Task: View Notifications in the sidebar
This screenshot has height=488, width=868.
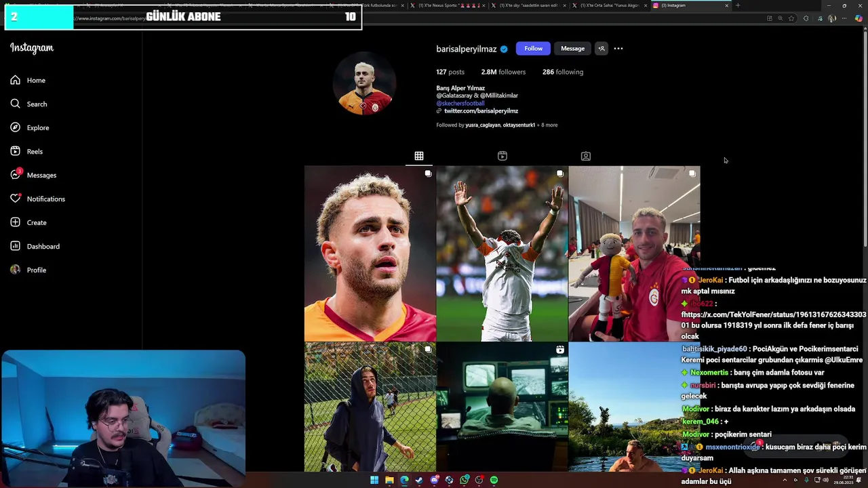Action: (x=37, y=199)
